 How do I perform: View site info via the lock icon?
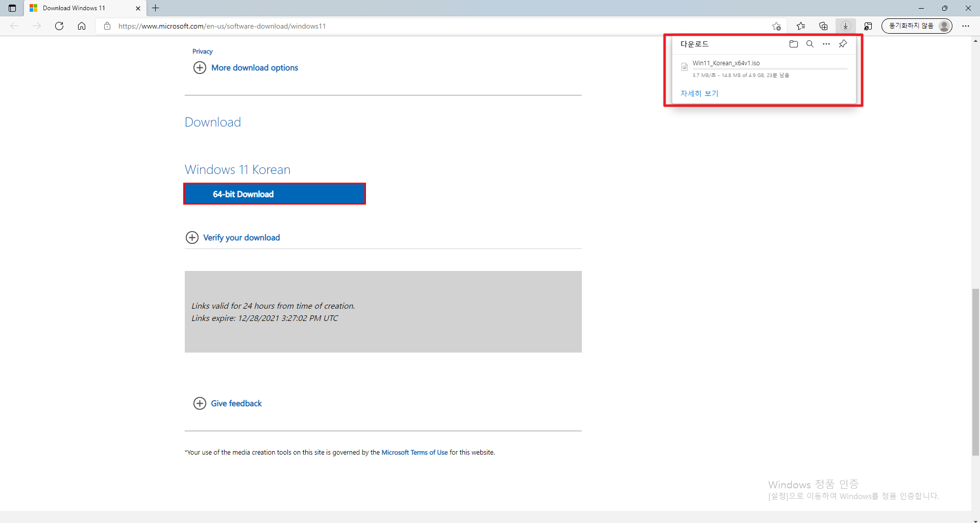click(107, 26)
